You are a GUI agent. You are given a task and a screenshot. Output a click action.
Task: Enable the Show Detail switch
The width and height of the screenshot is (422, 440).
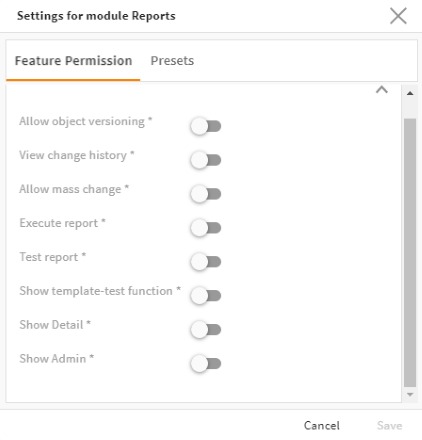click(x=206, y=330)
